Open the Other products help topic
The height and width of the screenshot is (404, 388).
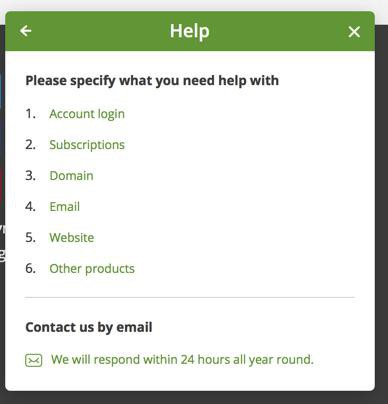click(x=92, y=269)
